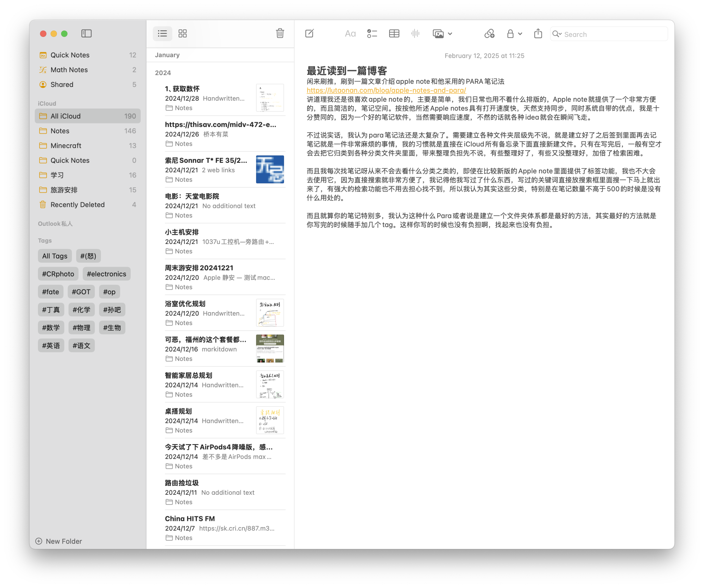Screen dimensions: 704x588
Task: Insert a checklist using the toolbar icon
Action: 372,34
